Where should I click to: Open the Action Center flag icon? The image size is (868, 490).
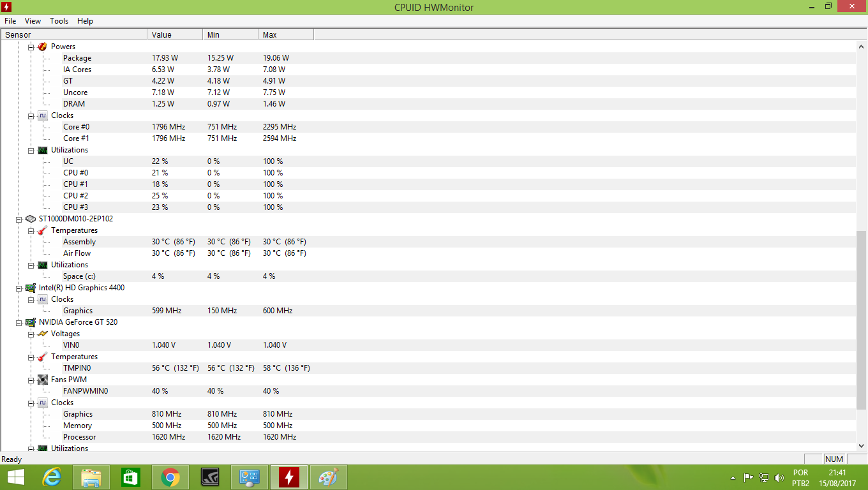click(x=749, y=478)
